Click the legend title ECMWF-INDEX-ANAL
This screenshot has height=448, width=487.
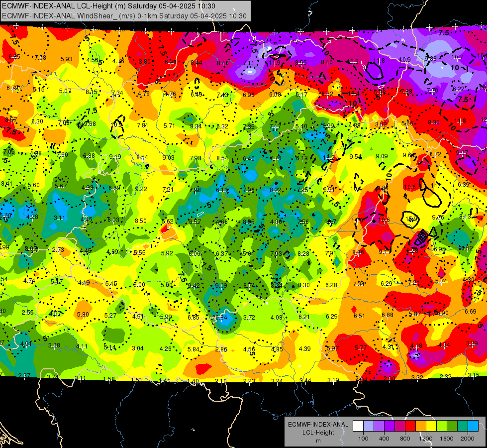(x=318, y=425)
